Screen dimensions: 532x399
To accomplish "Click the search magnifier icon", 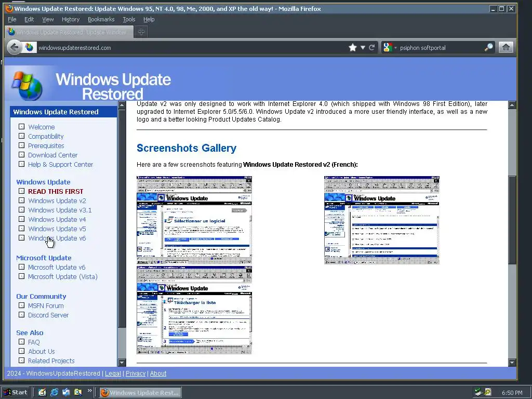I will point(488,47).
